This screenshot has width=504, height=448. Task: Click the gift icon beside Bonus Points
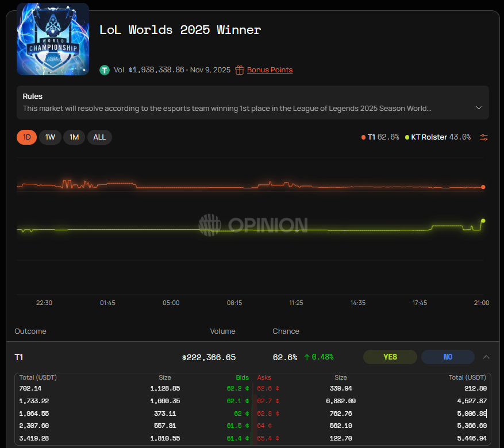(x=240, y=70)
